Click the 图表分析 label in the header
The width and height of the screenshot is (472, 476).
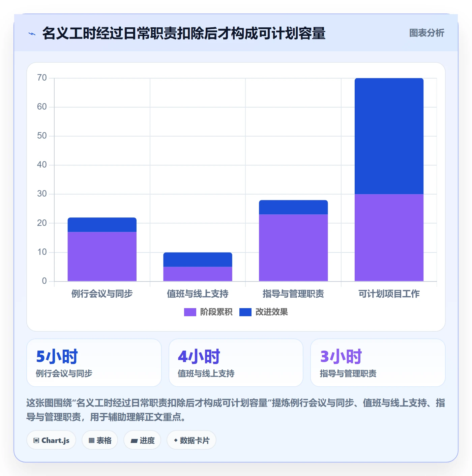[x=426, y=33]
